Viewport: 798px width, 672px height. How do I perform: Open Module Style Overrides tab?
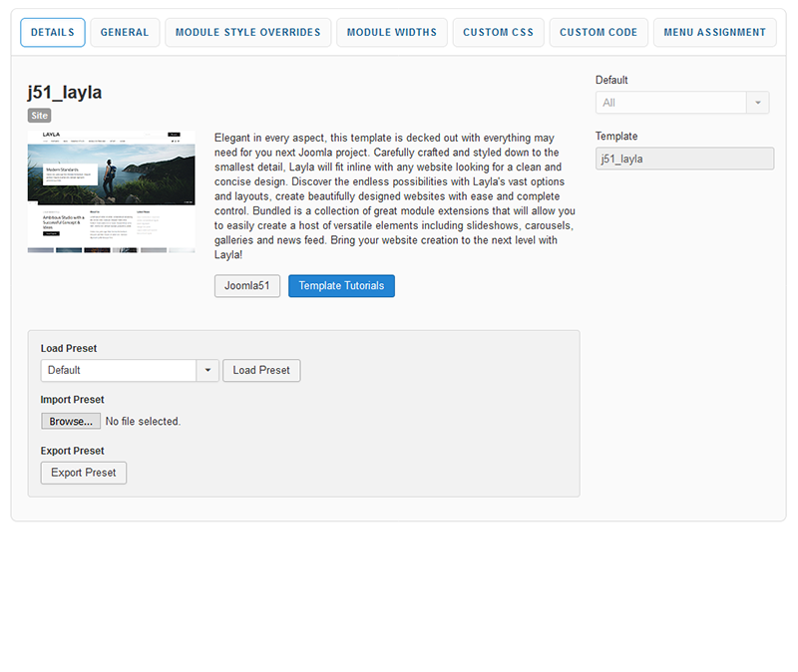point(247,32)
